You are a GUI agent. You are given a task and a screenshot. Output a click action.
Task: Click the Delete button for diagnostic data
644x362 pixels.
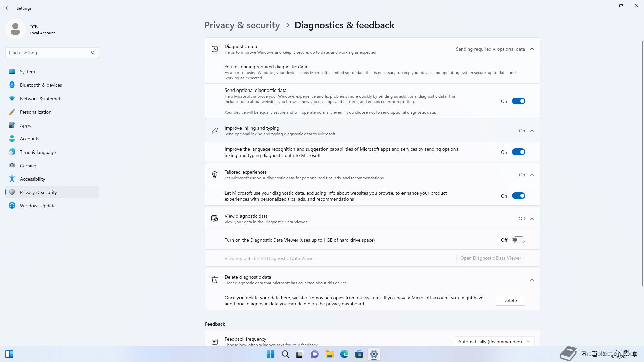pos(510,301)
